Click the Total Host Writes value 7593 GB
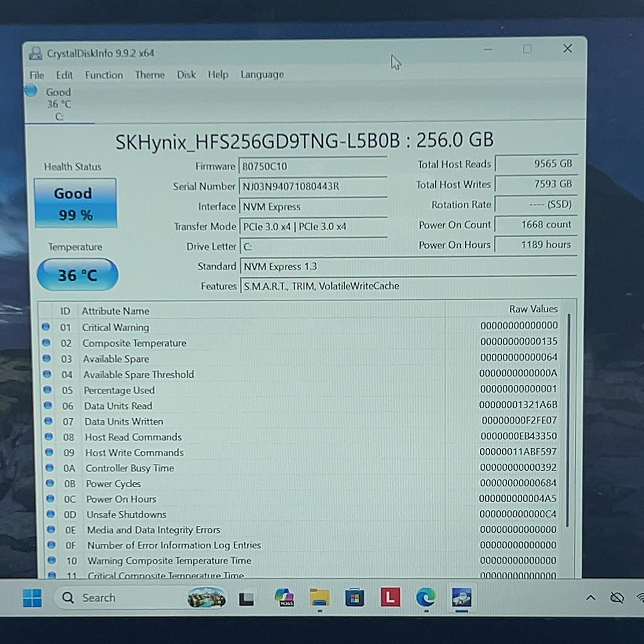This screenshot has width=644, height=644. tap(536, 184)
